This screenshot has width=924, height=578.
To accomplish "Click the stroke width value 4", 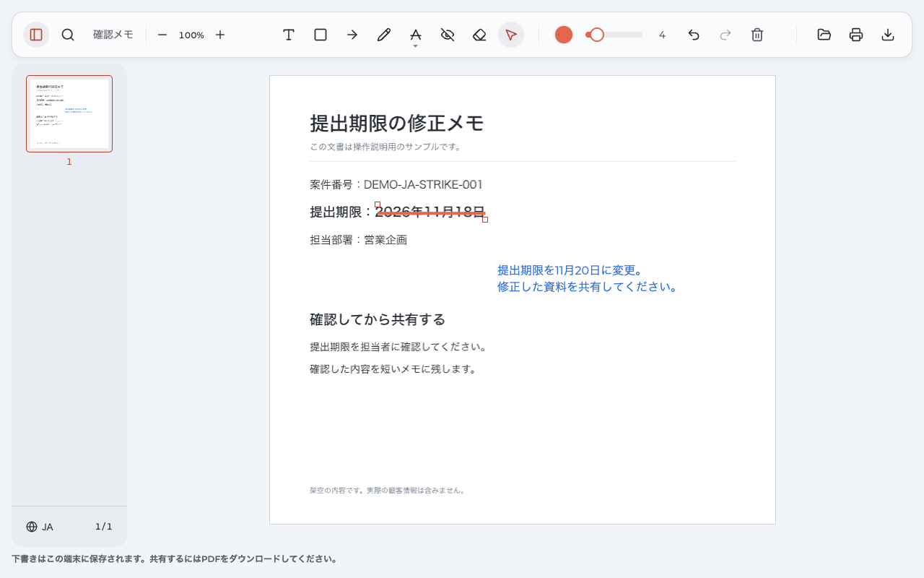I will pyautogui.click(x=662, y=35).
